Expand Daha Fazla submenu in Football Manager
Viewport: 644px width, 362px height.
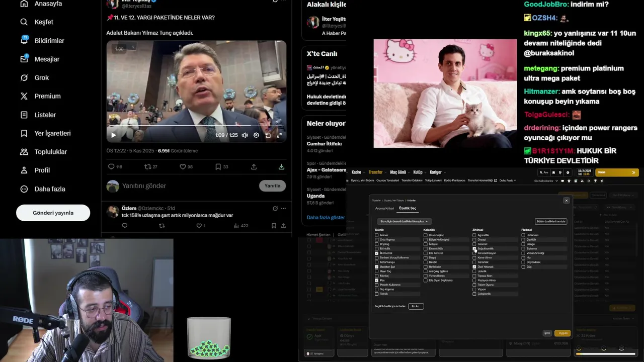point(508,180)
